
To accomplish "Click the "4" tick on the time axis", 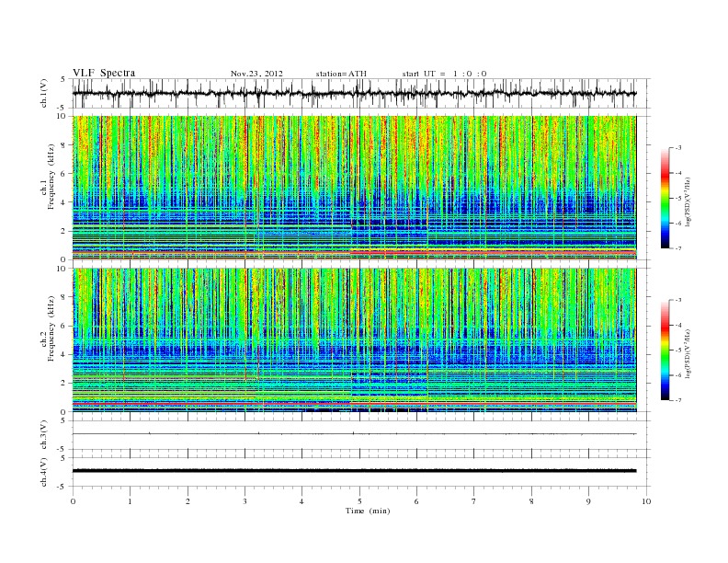I will [x=301, y=501].
